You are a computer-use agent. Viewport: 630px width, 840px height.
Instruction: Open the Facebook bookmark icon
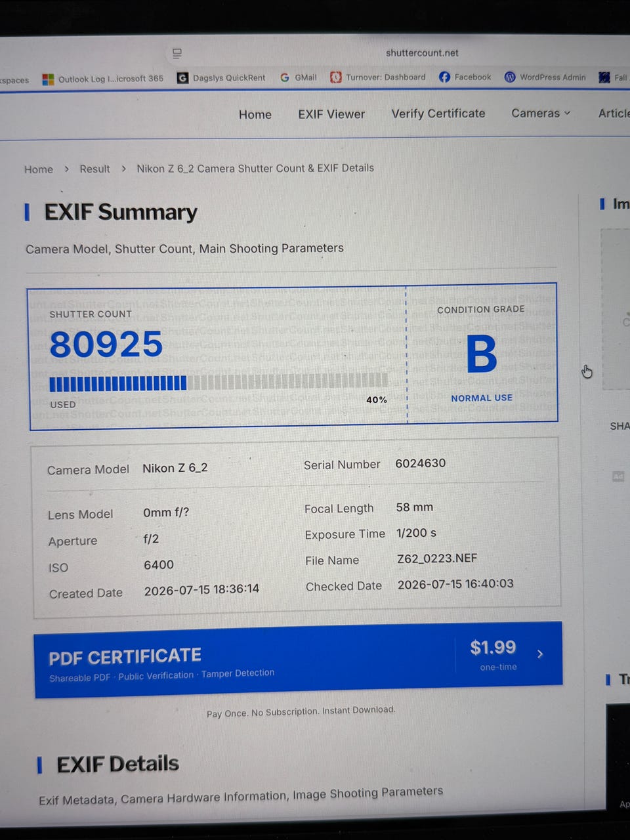(444, 77)
